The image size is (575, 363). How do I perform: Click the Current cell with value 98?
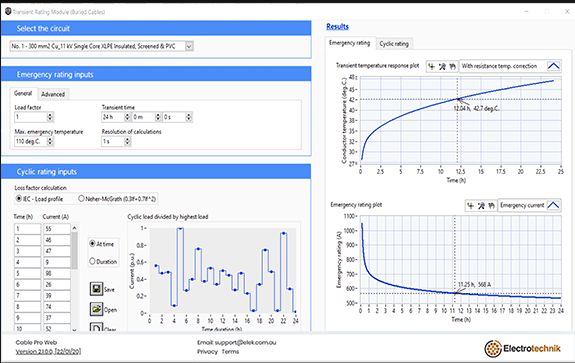[57, 273]
